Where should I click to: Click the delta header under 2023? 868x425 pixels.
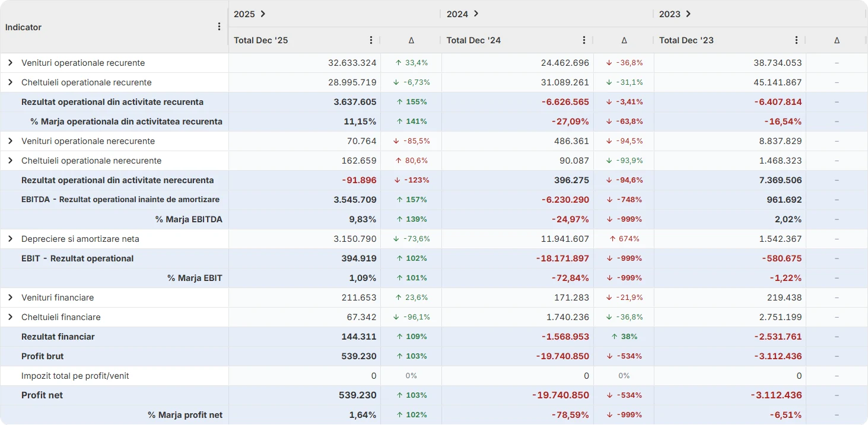point(837,40)
